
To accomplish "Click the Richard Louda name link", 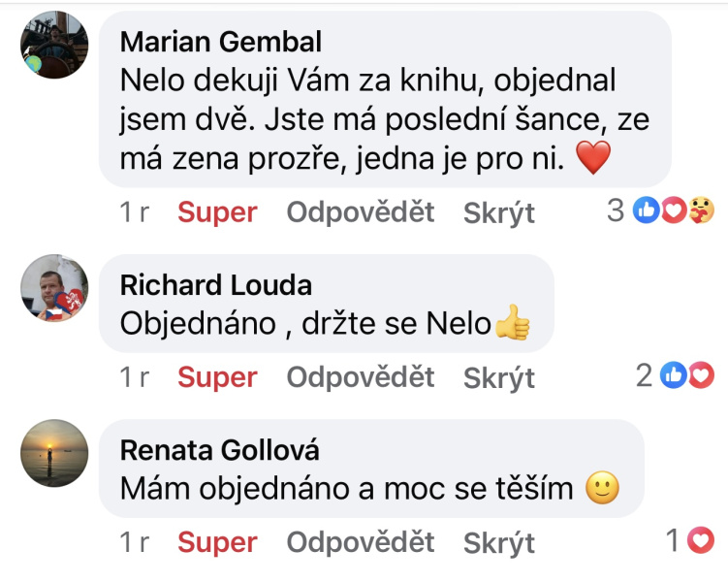I will pos(216,284).
